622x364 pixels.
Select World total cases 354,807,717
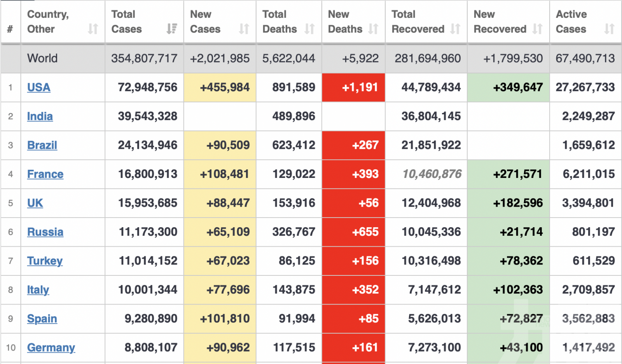pos(144,58)
